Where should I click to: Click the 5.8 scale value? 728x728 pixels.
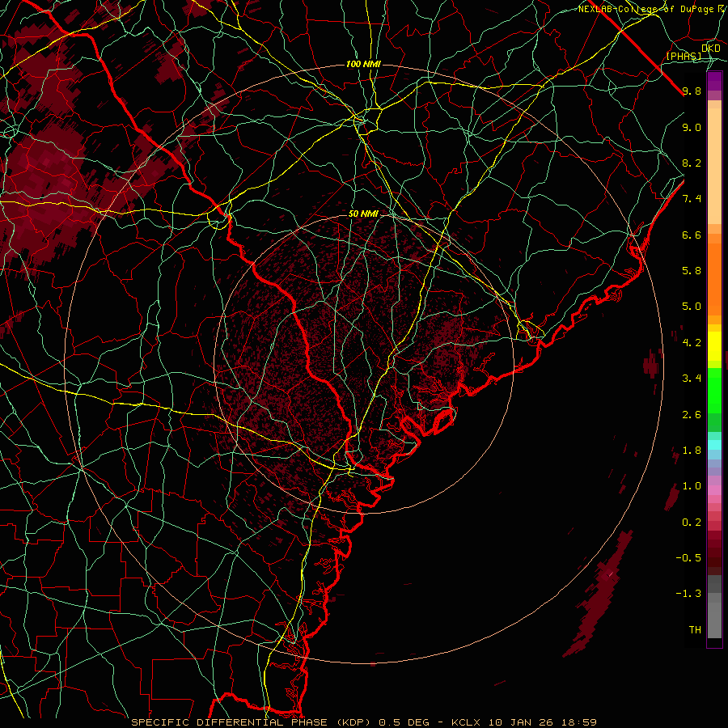click(x=692, y=271)
